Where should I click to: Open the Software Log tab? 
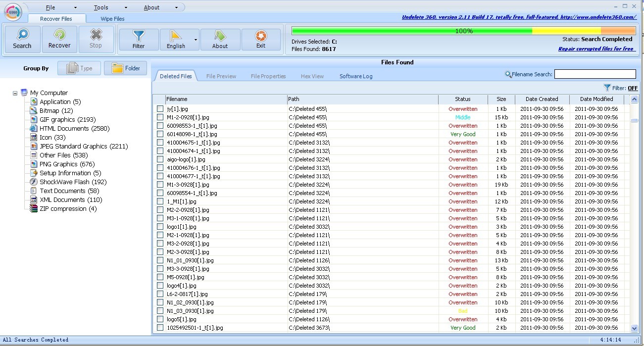tap(355, 76)
